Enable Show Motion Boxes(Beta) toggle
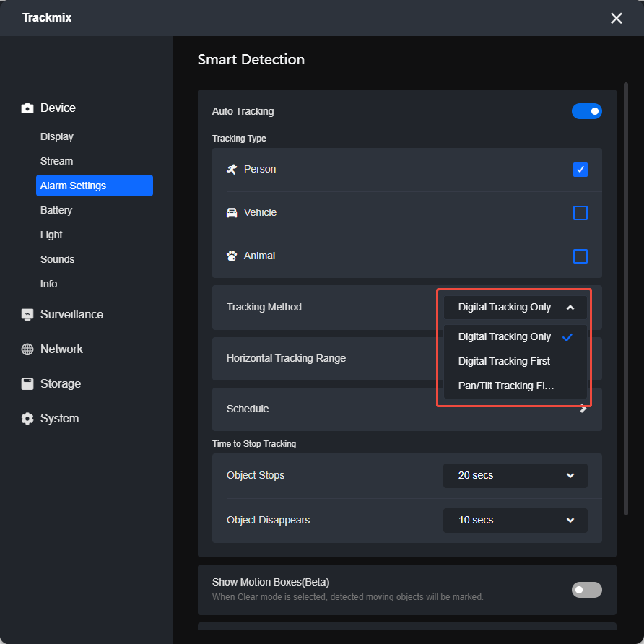The image size is (644, 644). [586, 590]
